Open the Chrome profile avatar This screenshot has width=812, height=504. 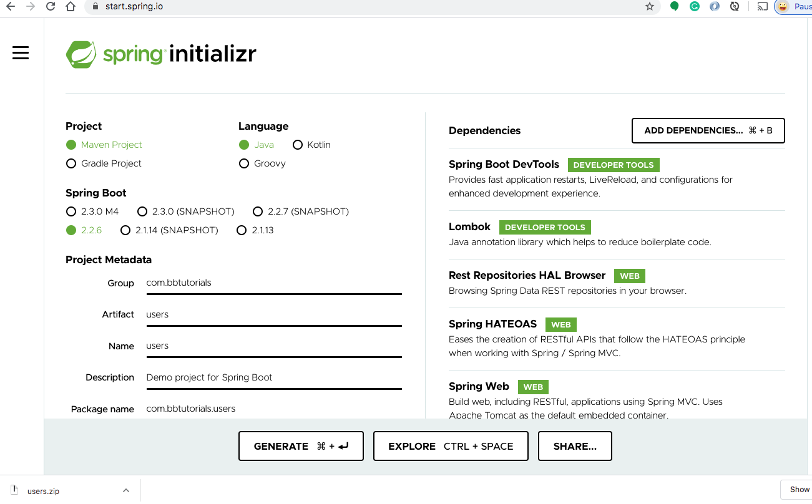tap(783, 7)
